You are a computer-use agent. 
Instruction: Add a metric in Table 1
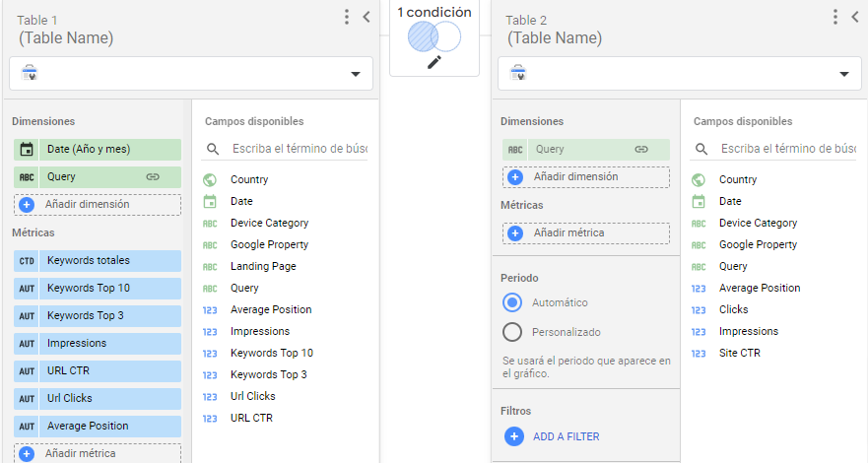point(98,453)
